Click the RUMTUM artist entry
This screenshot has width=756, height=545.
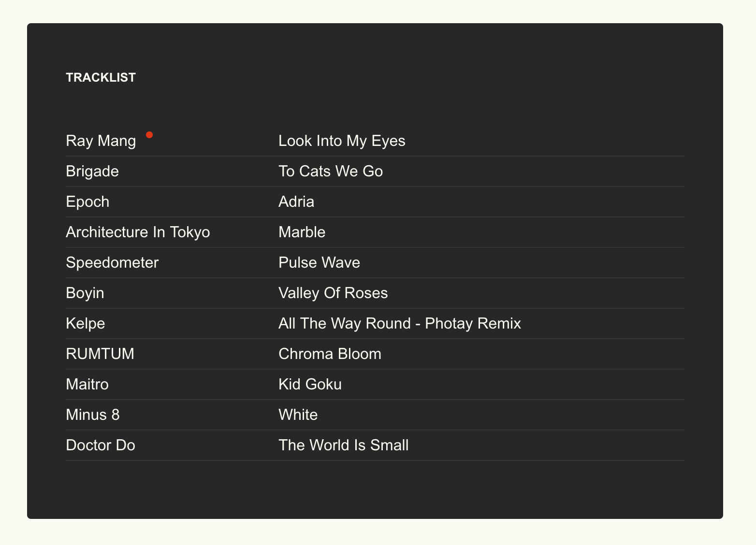tap(100, 354)
